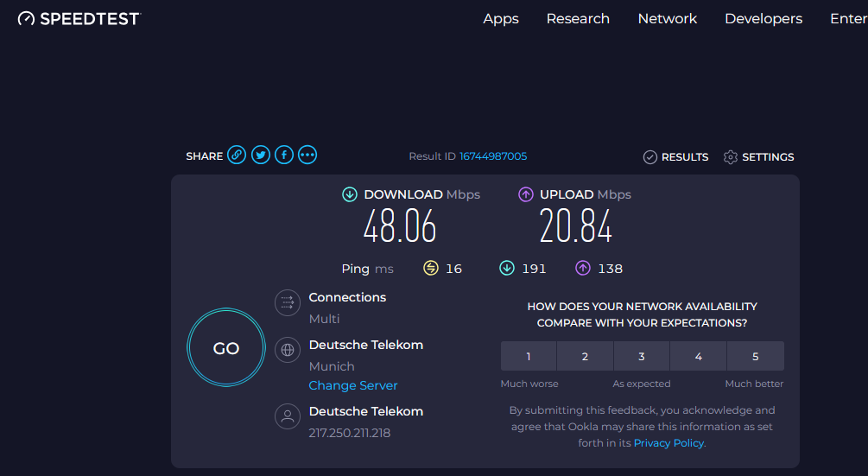Open more share options ellipsis icon

click(x=307, y=155)
